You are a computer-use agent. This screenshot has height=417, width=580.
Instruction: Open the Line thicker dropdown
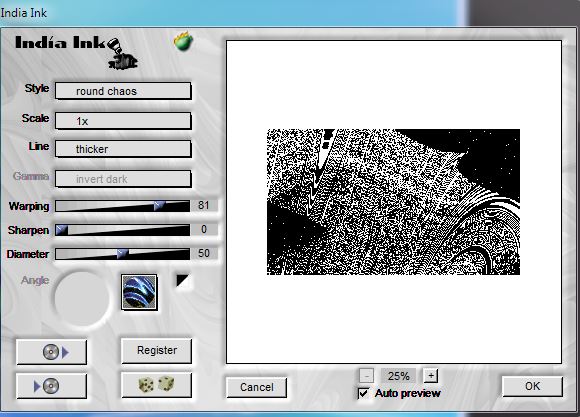click(x=123, y=149)
